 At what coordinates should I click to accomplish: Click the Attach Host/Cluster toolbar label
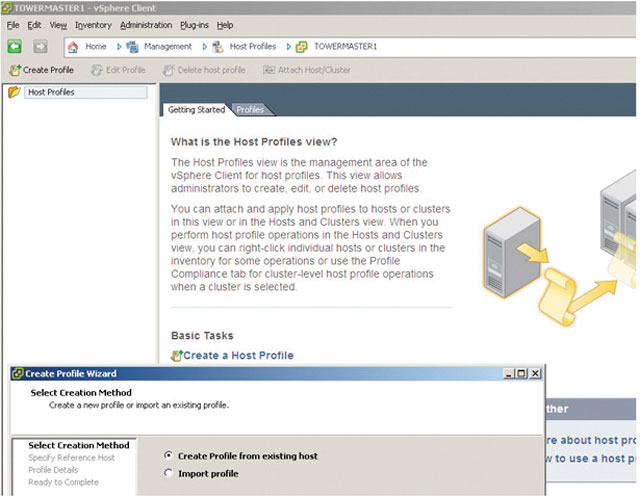click(x=314, y=70)
